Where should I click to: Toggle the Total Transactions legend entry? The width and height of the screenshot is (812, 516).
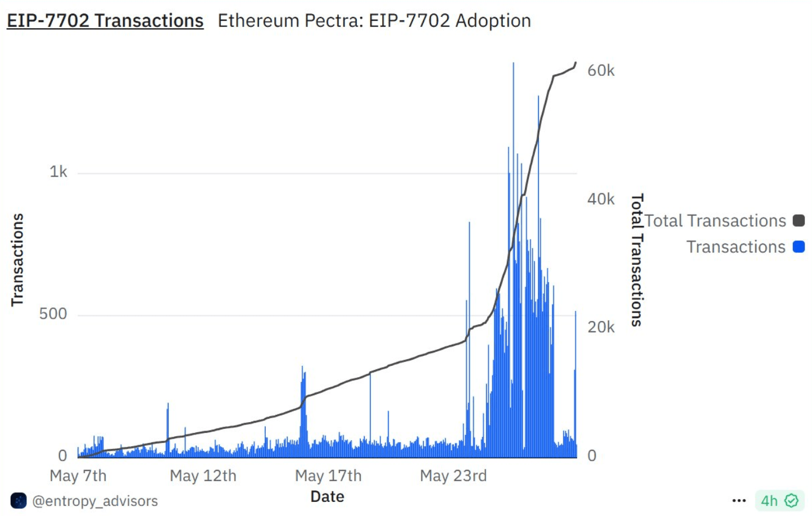724,221
